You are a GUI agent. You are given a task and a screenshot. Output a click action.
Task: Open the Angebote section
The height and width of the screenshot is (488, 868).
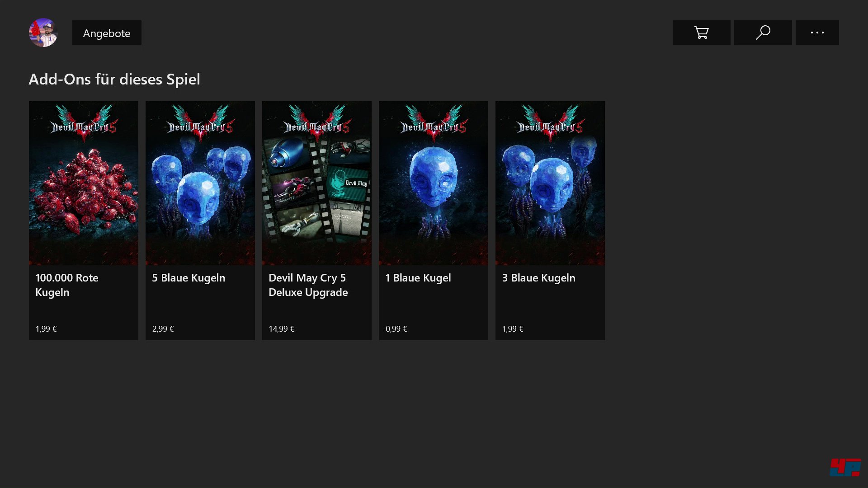[x=107, y=33]
